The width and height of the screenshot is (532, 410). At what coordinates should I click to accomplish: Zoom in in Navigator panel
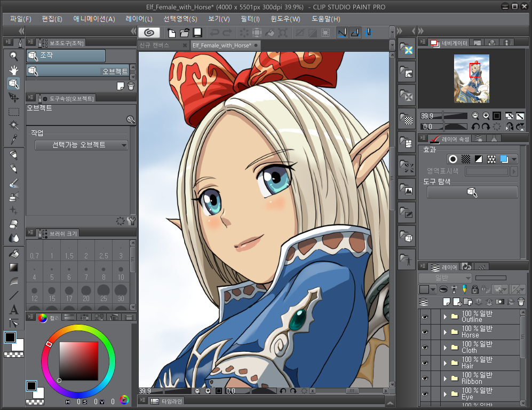(486, 116)
